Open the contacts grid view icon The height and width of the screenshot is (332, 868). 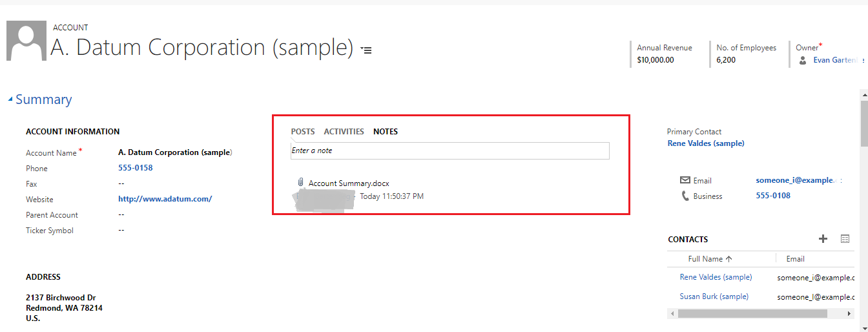pyautogui.click(x=845, y=239)
